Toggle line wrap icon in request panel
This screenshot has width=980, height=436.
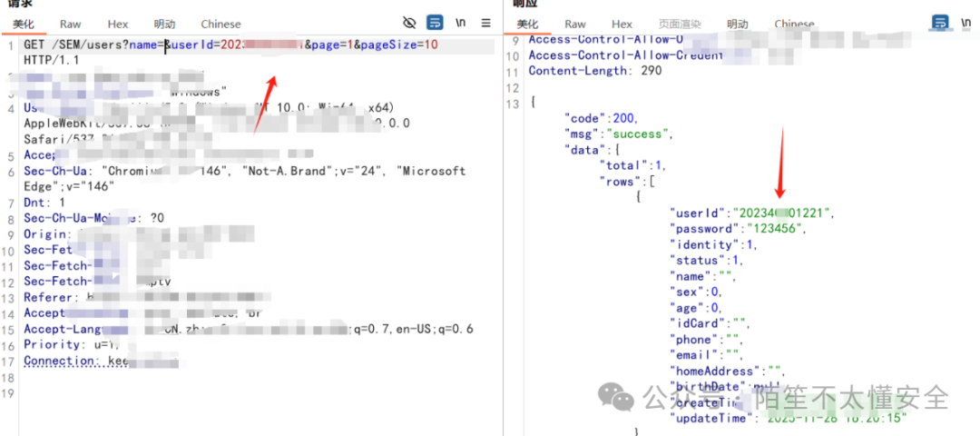tap(435, 23)
